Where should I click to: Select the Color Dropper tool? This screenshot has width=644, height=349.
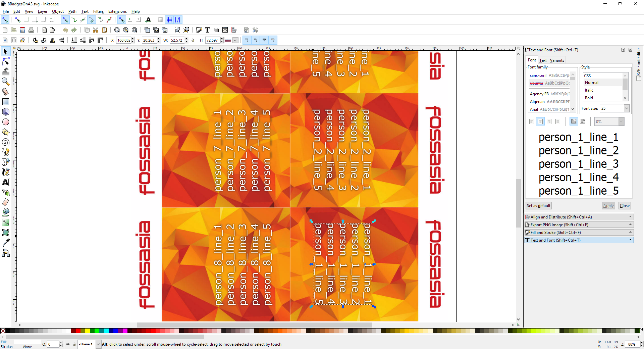tap(5, 243)
